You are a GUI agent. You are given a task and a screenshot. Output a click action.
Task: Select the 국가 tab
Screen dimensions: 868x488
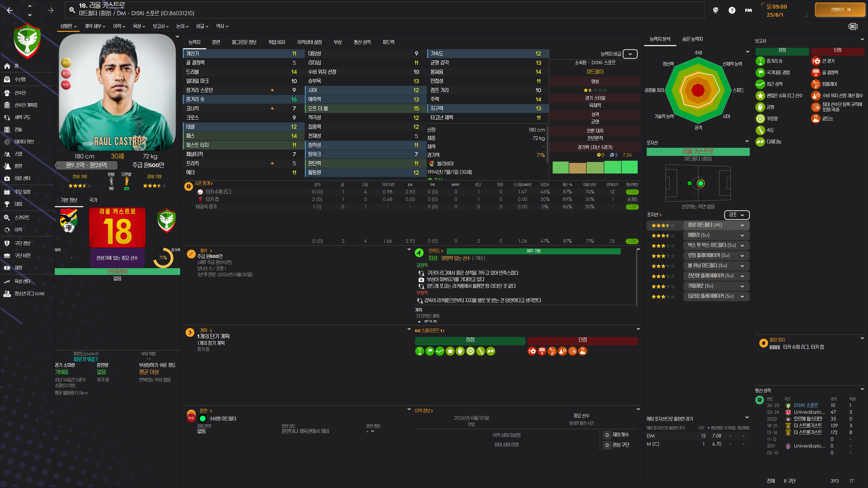pos(93,200)
